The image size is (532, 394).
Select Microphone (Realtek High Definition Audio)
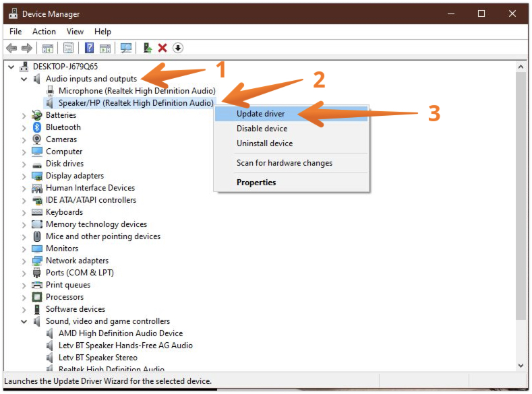point(137,91)
